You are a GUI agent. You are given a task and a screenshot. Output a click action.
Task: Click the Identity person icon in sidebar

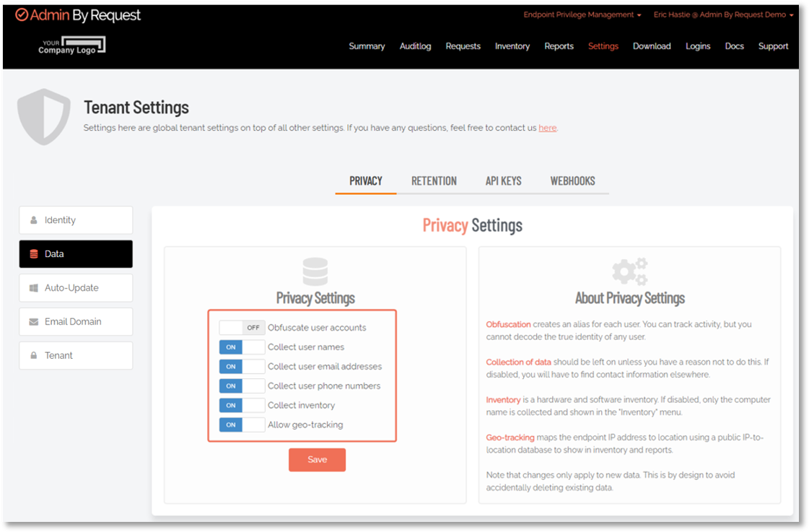[34, 220]
